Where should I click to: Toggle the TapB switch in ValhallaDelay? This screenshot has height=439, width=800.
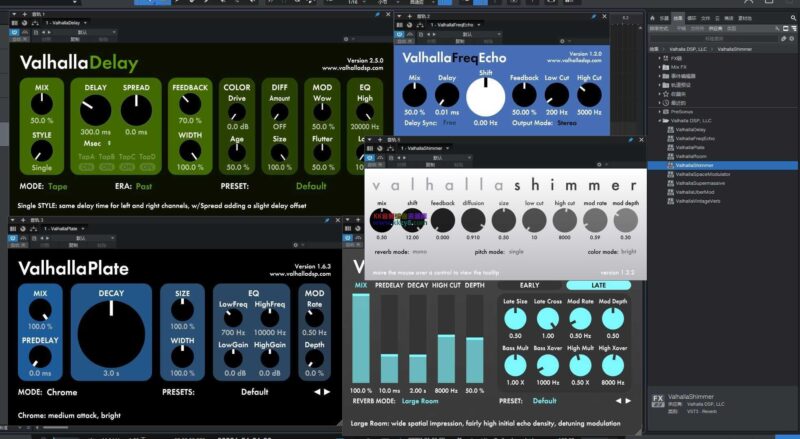point(107,167)
